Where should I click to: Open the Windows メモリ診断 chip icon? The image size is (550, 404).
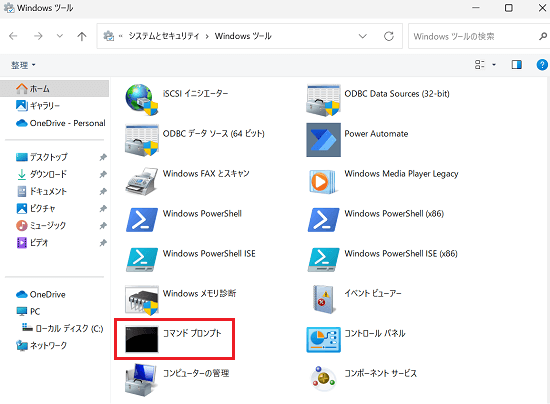(x=142, y=300)
